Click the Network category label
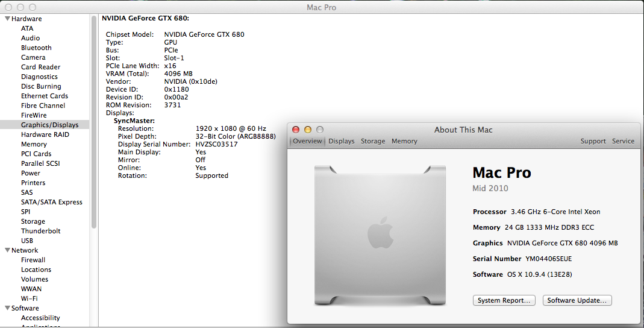 (25, 250)
